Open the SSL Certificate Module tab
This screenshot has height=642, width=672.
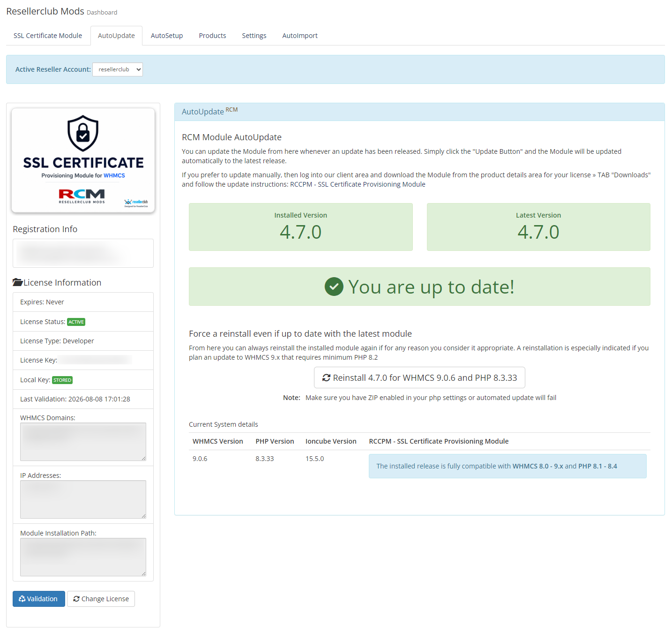pyautogui.click(x=48, y=36)
